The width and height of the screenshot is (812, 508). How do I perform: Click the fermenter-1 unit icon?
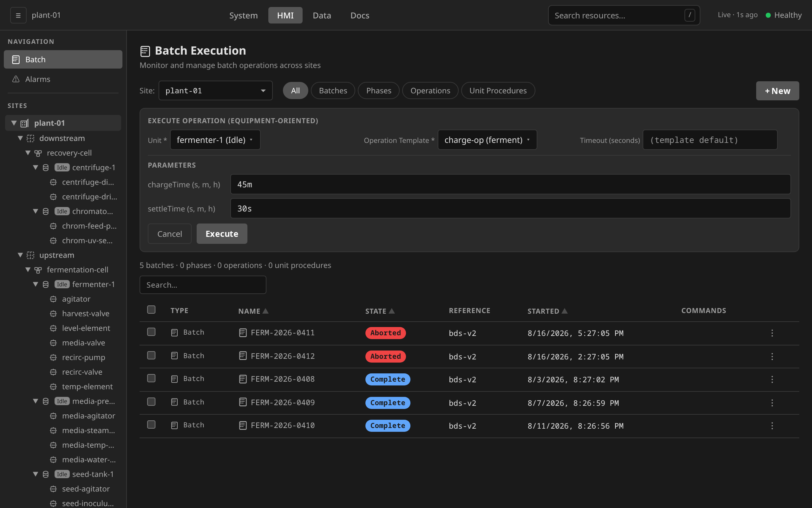[46, 284]
